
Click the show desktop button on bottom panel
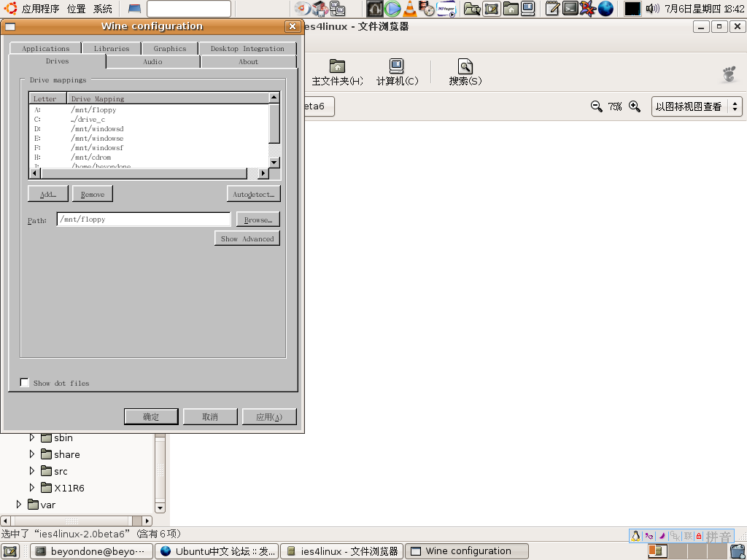[10, 551]
